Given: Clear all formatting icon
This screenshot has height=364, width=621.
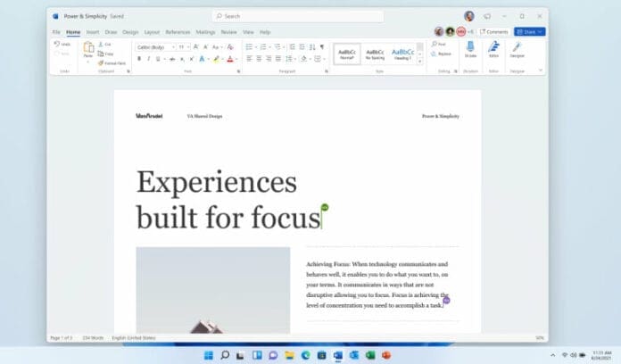Looking at the screenshot, I should click(230, 47).
